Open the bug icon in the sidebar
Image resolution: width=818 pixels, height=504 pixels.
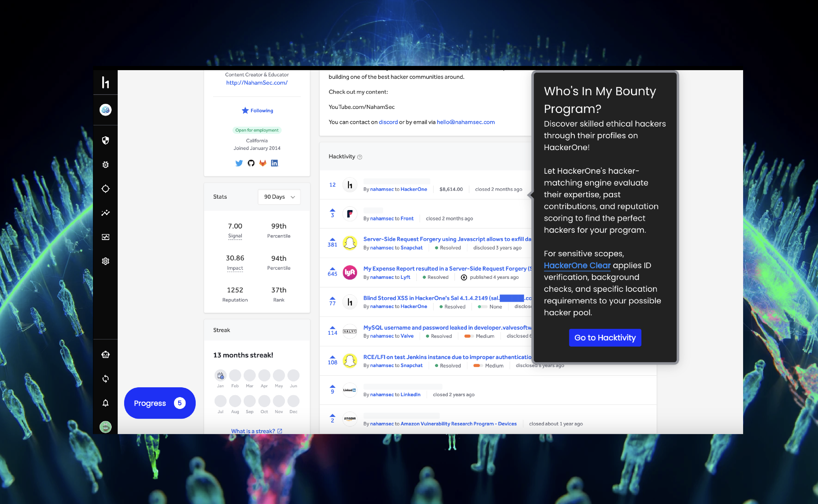(105, 165)
